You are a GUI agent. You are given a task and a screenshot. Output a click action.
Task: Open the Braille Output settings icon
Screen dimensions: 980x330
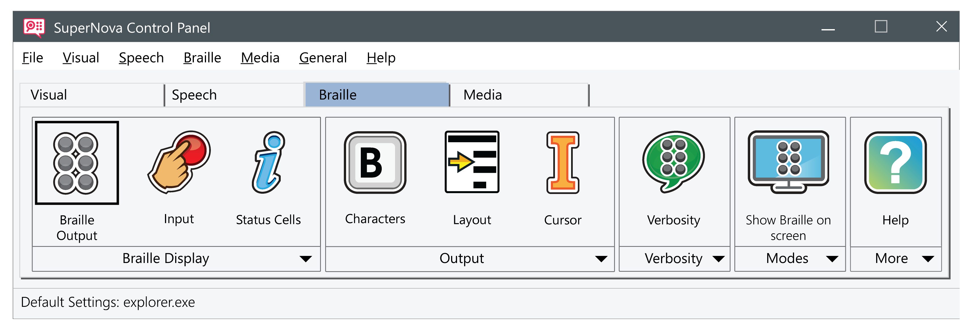pos(77,163)
